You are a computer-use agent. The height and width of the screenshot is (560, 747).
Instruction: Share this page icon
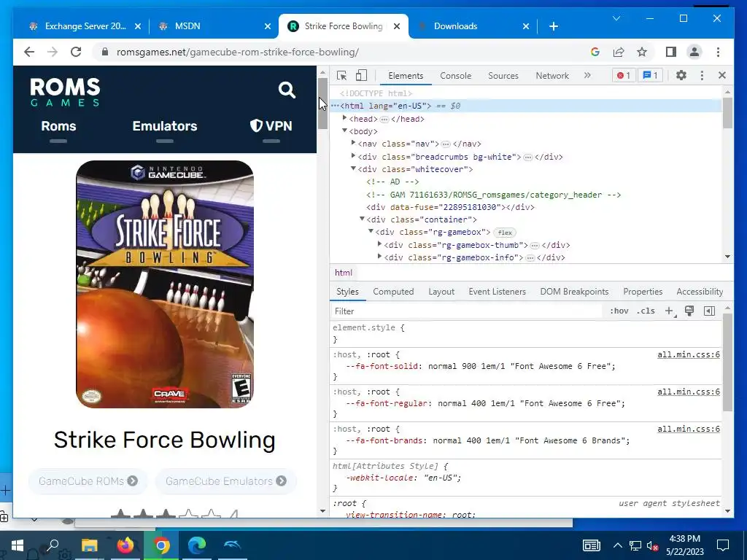[619, 52]
